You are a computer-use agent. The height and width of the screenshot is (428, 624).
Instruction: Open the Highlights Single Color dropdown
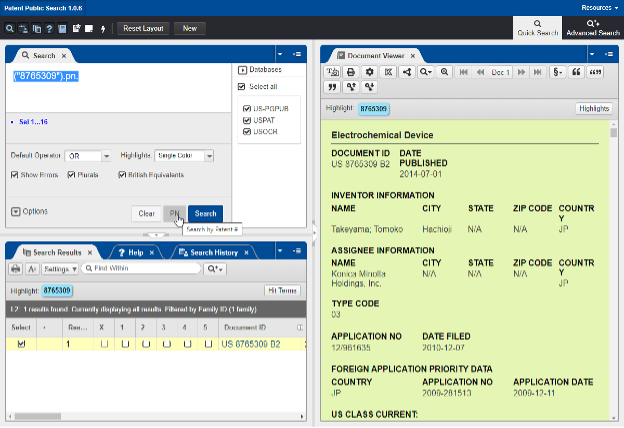point(183,156)
